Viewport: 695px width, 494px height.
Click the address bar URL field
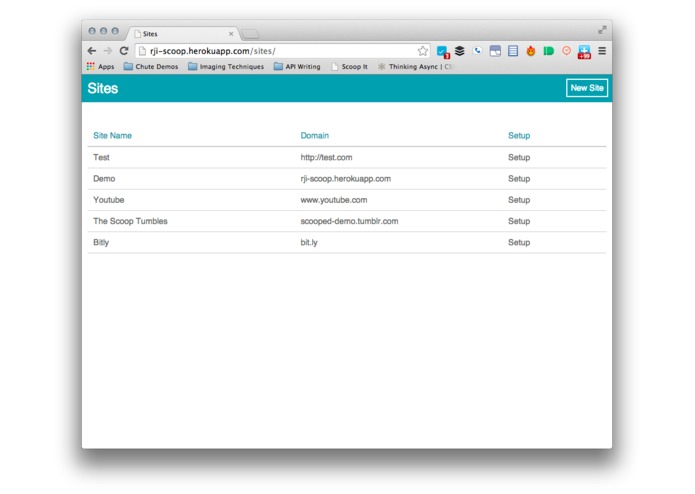click(x=282, y=51)
